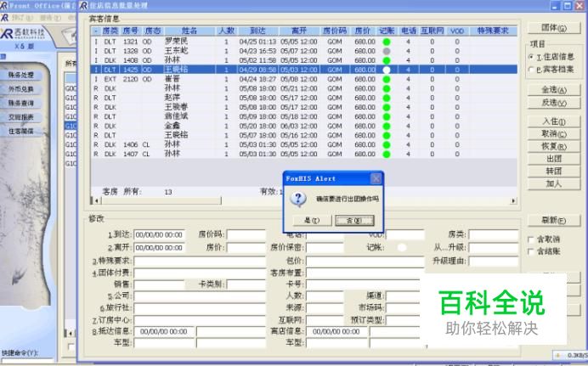Click the 入住(I) check-in button
588x366 pixels.
[554, 121]
